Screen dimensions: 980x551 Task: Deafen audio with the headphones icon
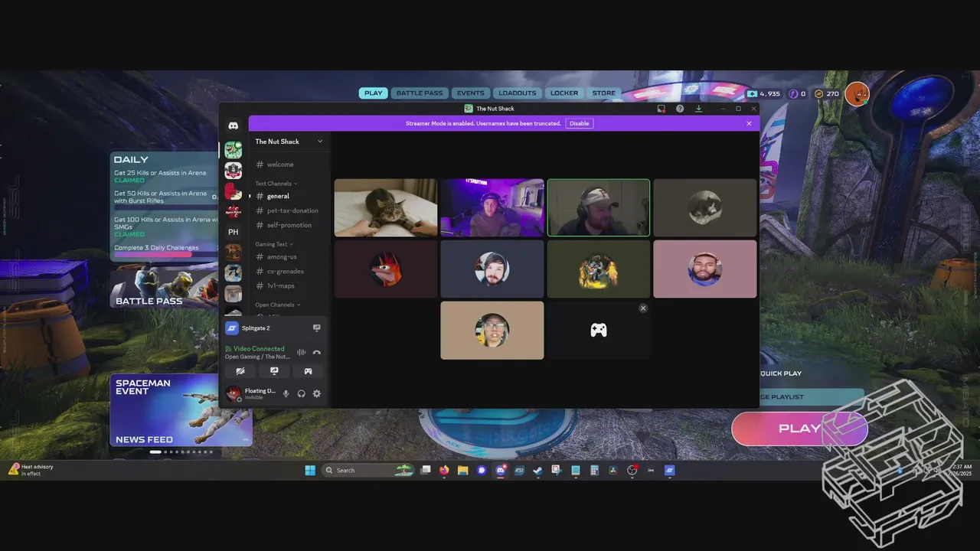pyautogui.click(x=301, y=393)
